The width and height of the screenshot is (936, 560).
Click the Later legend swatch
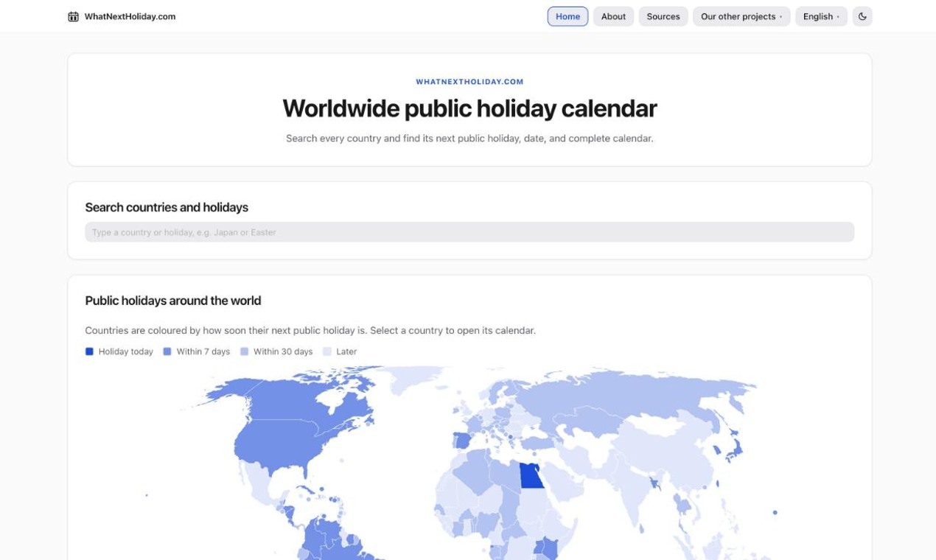point(327,351)
